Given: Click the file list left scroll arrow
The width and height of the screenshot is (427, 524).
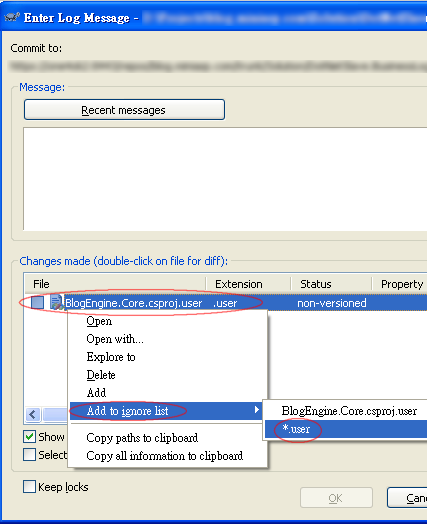Looking at the screenshot, I should coord(33,415).
